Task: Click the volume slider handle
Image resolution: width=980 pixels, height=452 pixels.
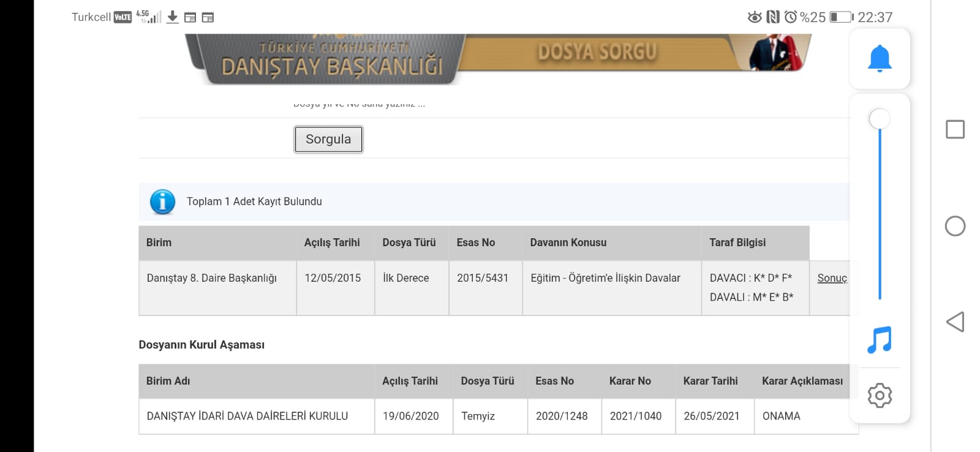Action: point(880,119)
